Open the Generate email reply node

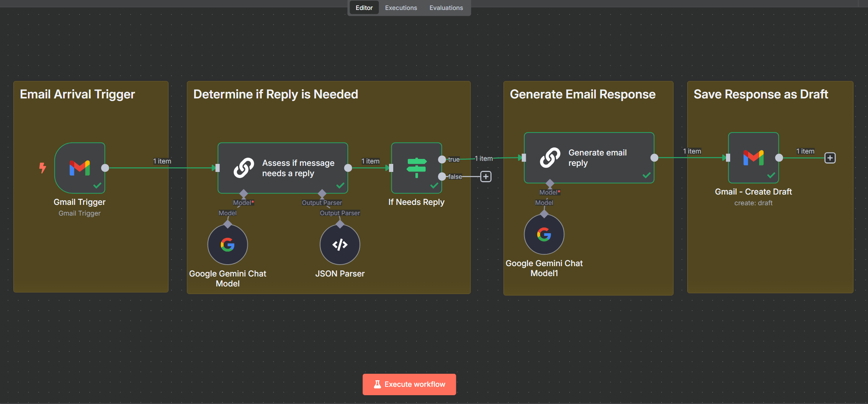(x=588, y=158)
